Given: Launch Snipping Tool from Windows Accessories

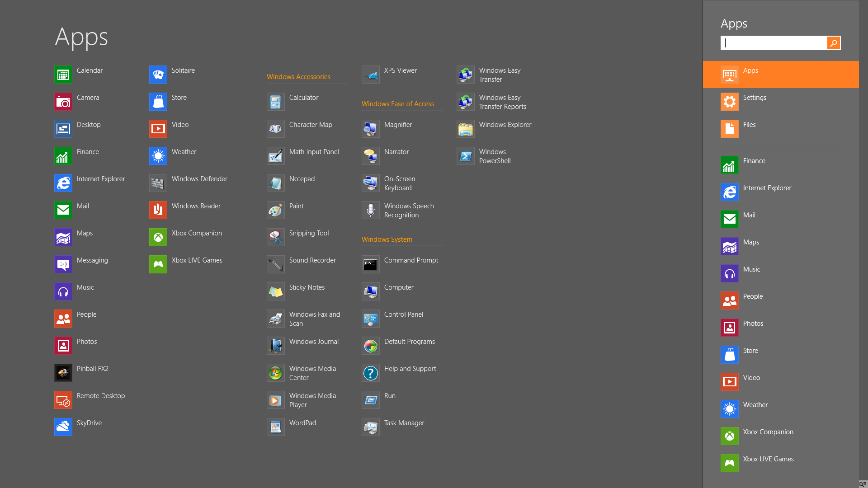Looking at the screenshot, I should (x=276, y=237).
